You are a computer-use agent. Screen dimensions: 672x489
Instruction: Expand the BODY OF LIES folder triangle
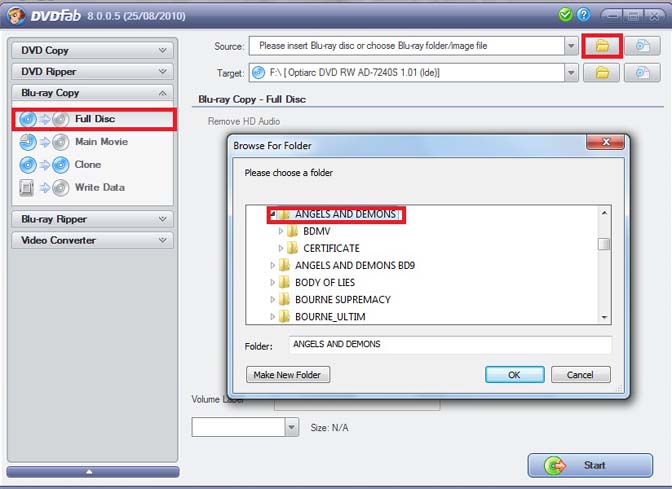click(x=272, y=282)
